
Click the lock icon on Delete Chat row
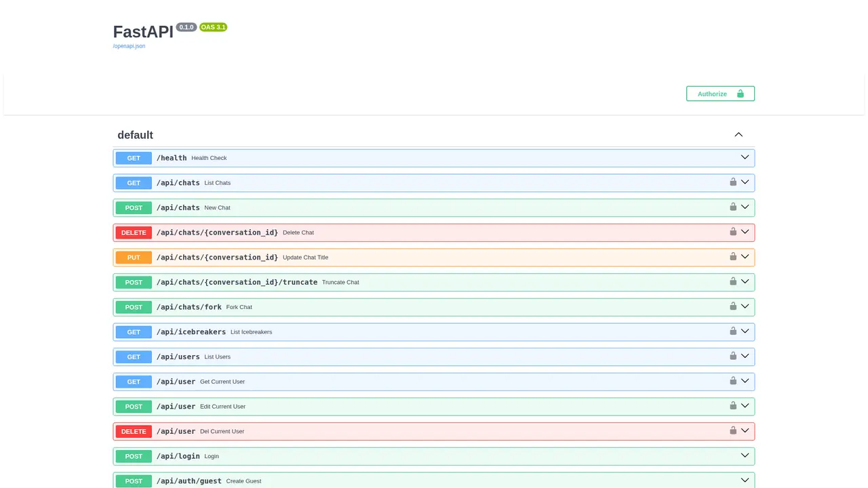tap(733, 231)
